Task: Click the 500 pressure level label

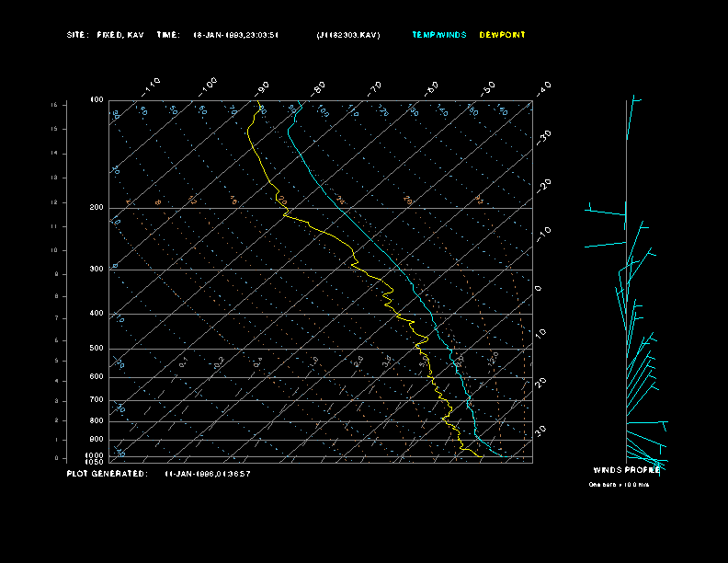Action: [97, 349]
